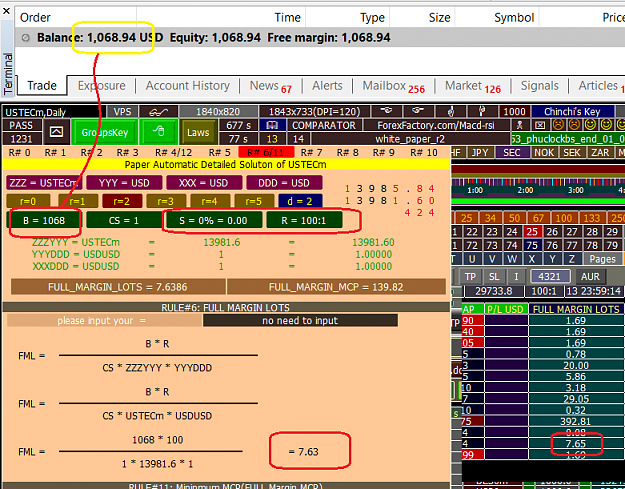Click the green mouse icon button

(158, 132)
